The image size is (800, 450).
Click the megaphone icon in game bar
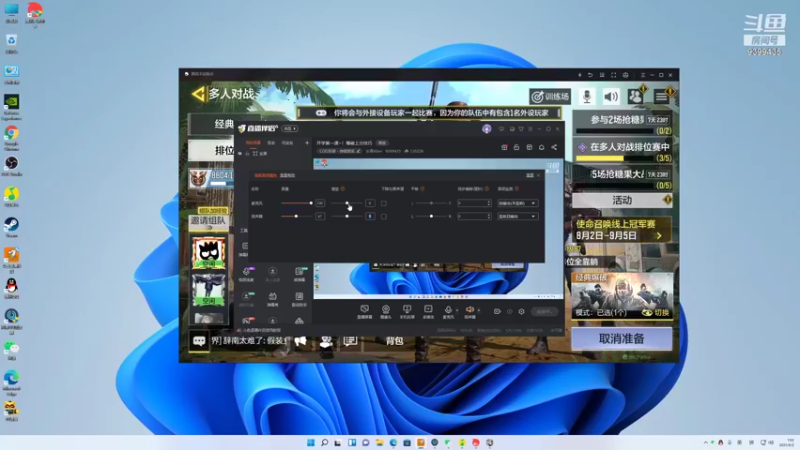(301, 341)
